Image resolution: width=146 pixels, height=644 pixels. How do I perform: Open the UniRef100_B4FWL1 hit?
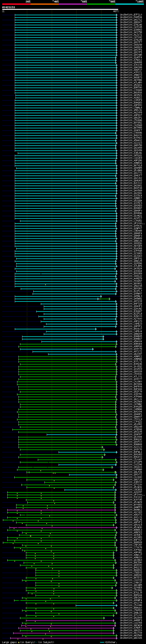point(131,452)
